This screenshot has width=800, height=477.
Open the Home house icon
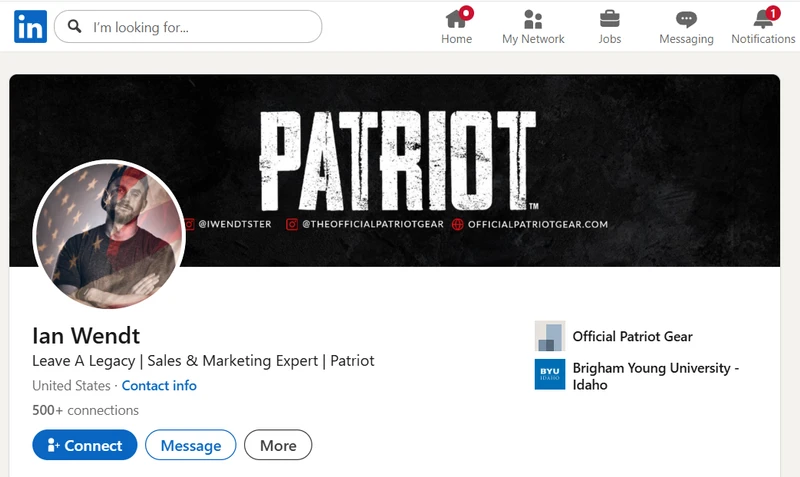coord(457,18)
